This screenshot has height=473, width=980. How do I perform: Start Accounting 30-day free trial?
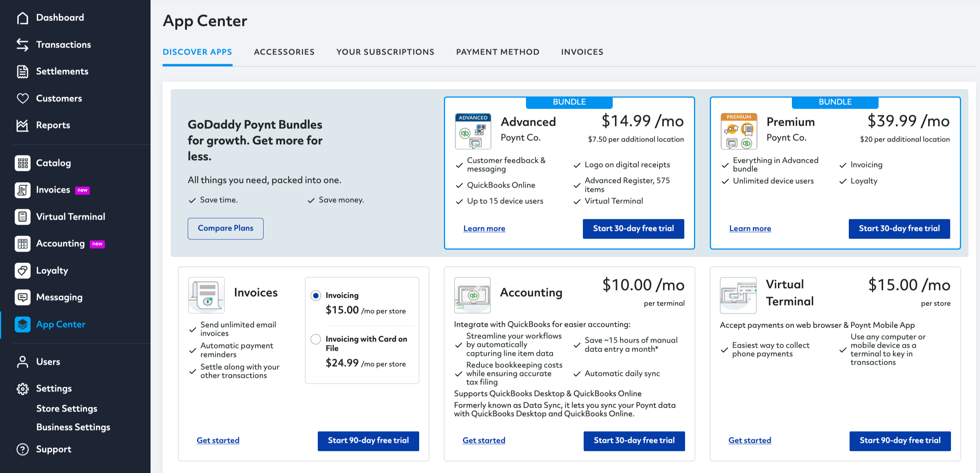634,441
